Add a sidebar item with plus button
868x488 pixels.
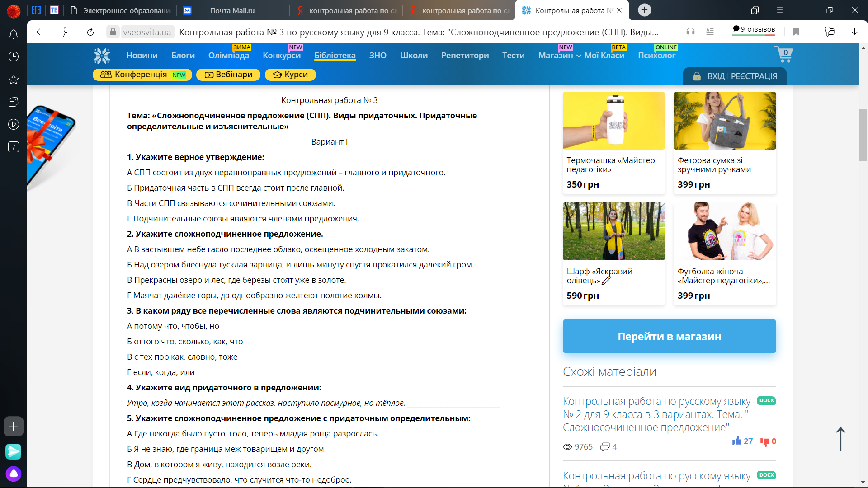point(14,427)
